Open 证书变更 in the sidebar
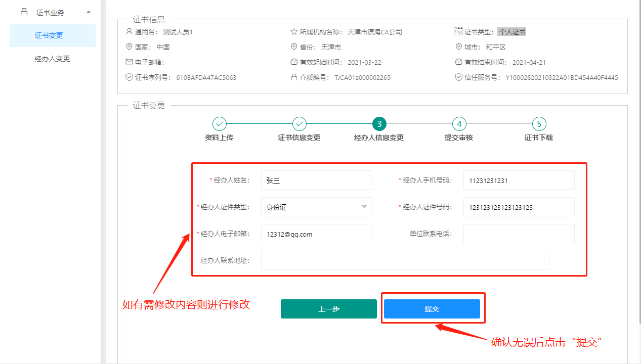641x364 pixels. click(49, 35)
